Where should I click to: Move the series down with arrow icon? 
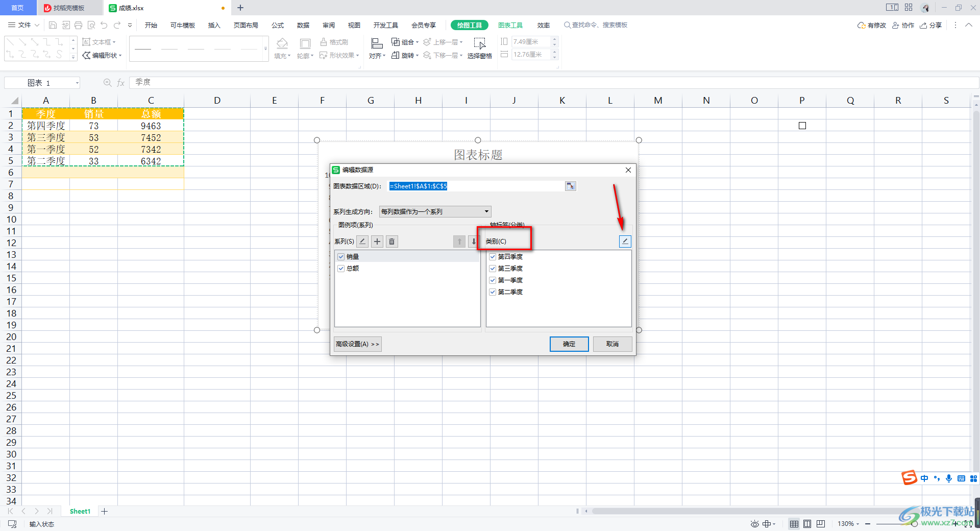474,242
